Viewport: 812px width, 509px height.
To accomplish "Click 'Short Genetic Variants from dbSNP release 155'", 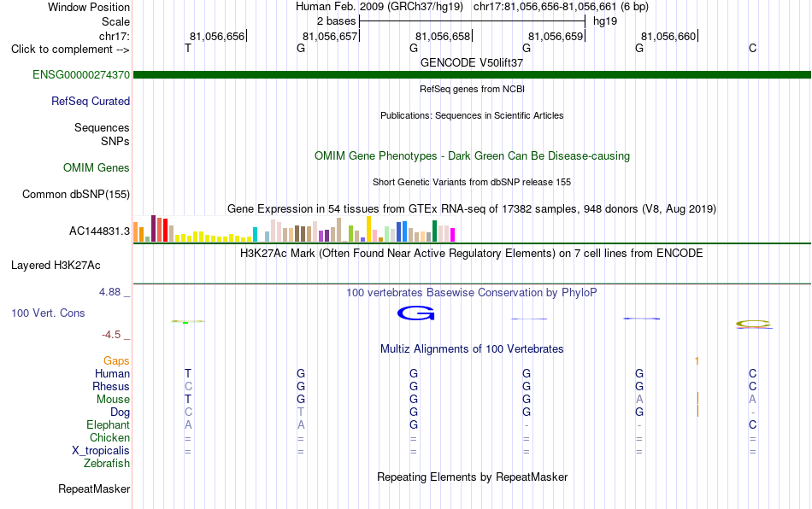I will pos(472,182).
